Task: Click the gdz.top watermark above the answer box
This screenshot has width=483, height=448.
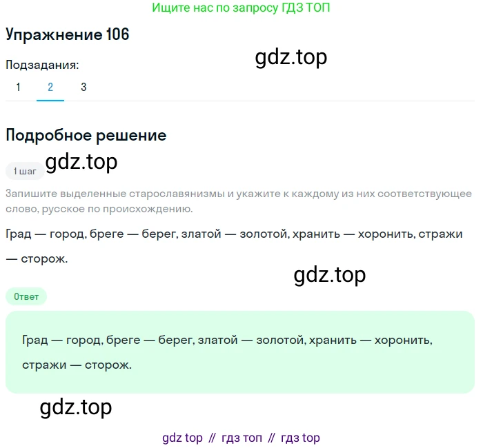Action: pos(329,275)
